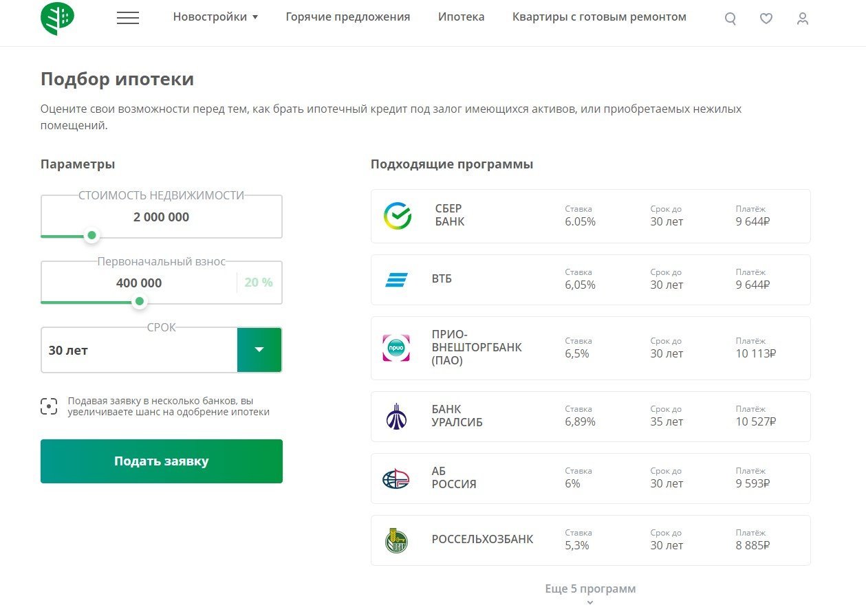Click the AB Rossiya logo

click(x=396, y=478)
